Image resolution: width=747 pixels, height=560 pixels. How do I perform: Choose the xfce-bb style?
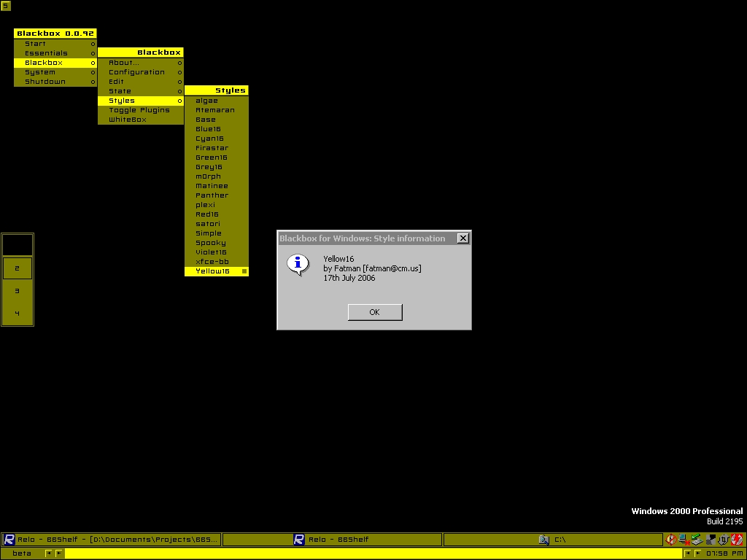tap(216, 262)
